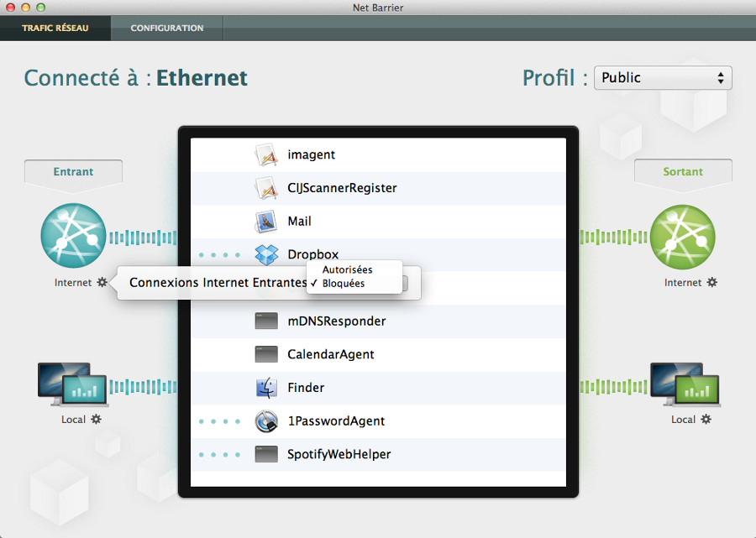756x538 pixels.
Task: Click the incoming activity dots beside Dropbox
Action: click(x=219, y=255)
